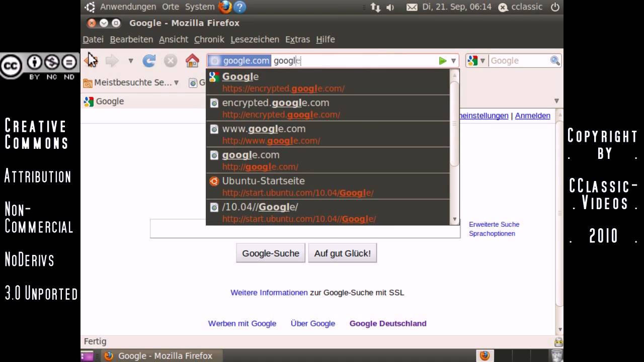
Task: Expand the tab list dropdown arrow
Action: (556, 101)
